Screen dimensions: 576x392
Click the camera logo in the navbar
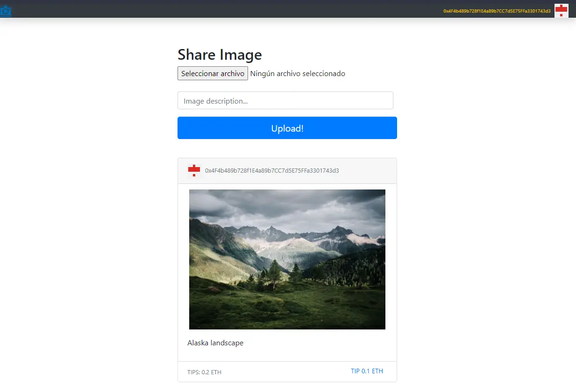click(x=6, y=11)
